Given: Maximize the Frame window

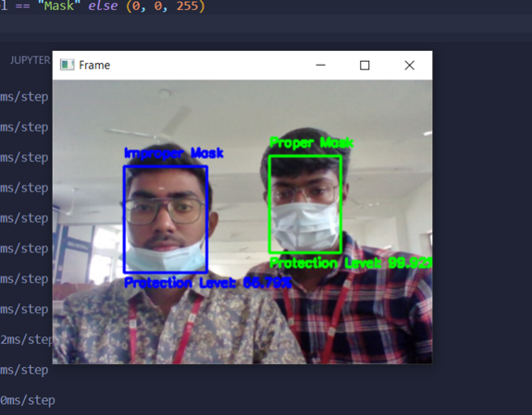Looking at the screenshot, I should pyautogui.click(x=365, y=65).
